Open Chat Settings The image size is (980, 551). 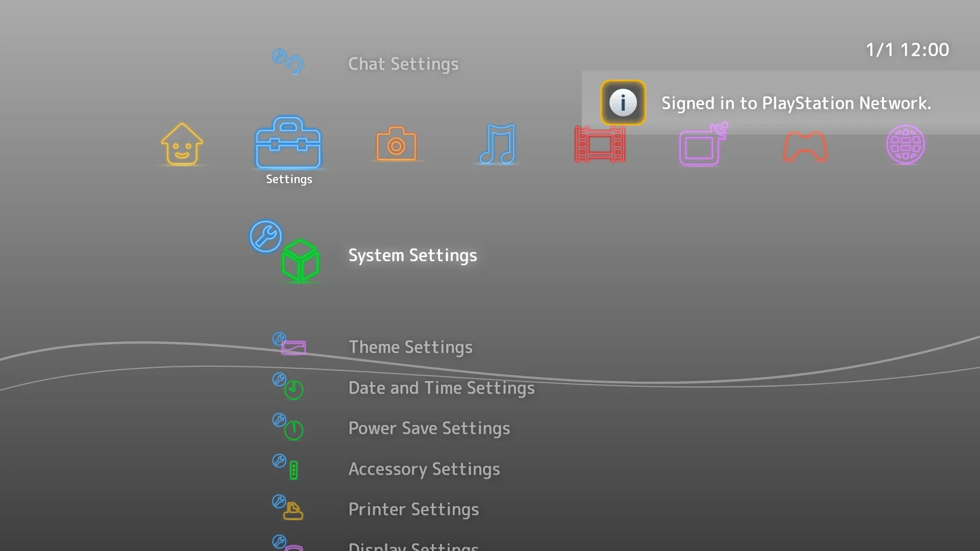coord(403,64)
